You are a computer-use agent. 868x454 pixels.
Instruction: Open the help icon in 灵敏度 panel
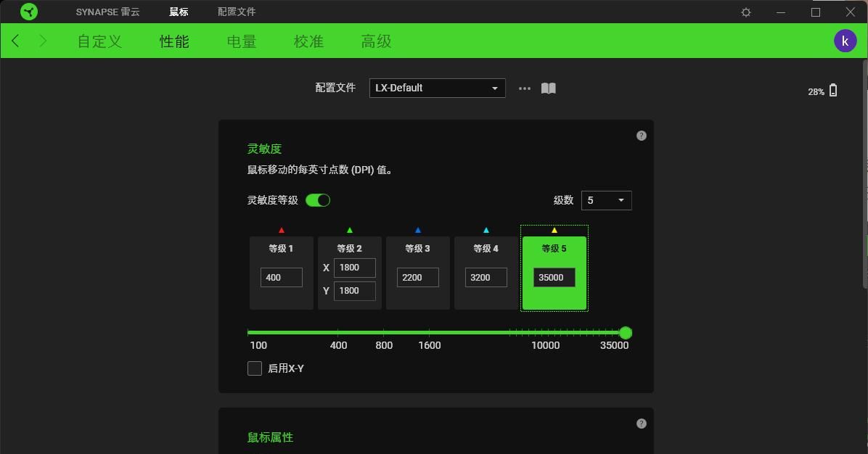coord(641,136)
